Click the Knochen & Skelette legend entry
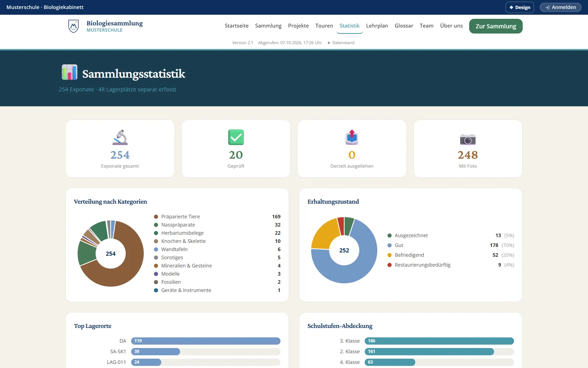The image size is (588, 368). coord(217,241)
